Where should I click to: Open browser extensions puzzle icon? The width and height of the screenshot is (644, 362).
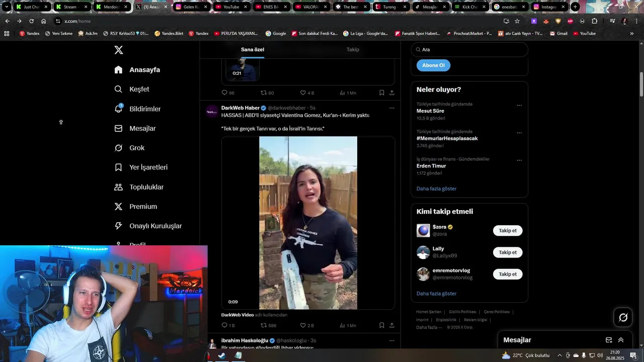[x=594, y=21]
